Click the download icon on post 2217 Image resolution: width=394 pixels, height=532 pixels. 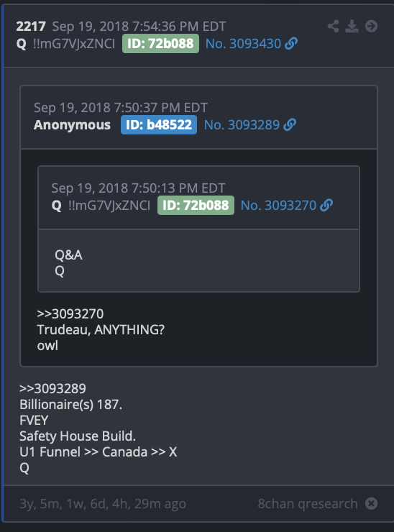pos(352,26)
